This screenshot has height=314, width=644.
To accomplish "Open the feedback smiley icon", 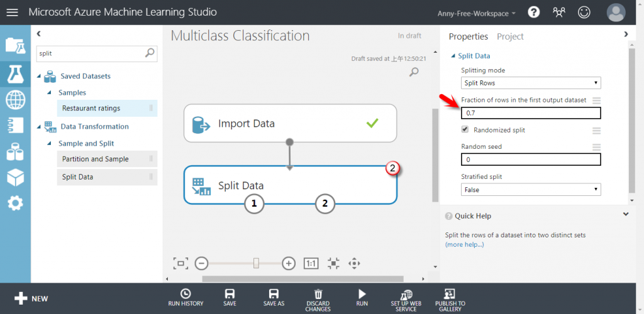I will click(584, 13).
